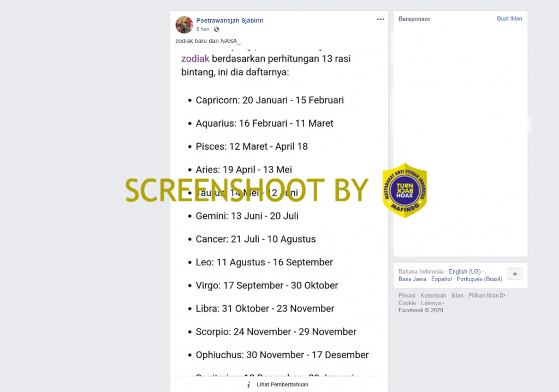
Task: Click the purple "zodiak" hyperlink
Action: pos(195,58)
